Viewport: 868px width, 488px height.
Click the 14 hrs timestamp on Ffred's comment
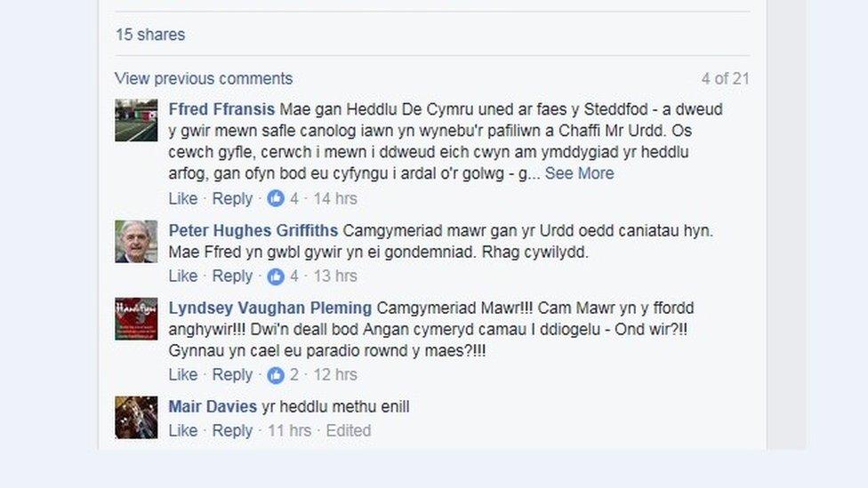coord(335,198)
